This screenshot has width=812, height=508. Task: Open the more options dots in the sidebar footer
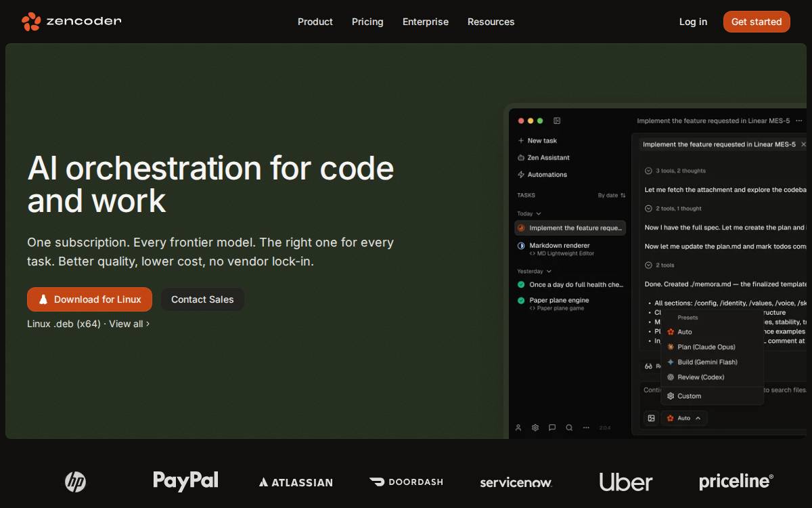tap(586, 427)
